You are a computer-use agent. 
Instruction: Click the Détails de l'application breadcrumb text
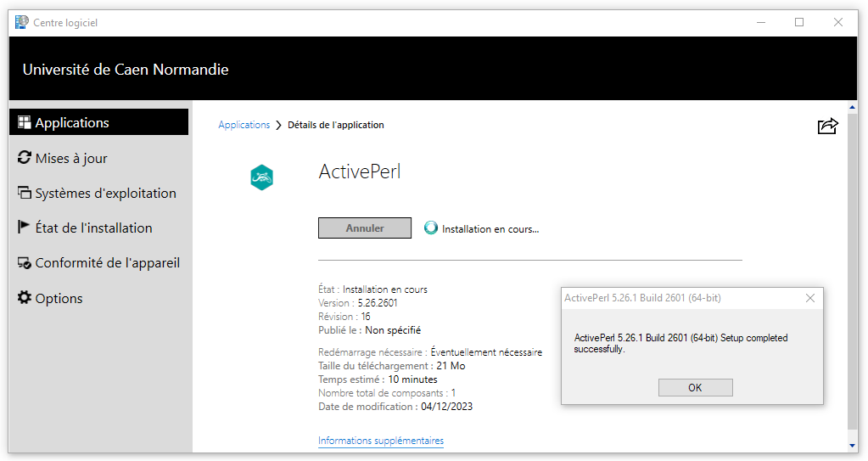(x=336, y=125)
